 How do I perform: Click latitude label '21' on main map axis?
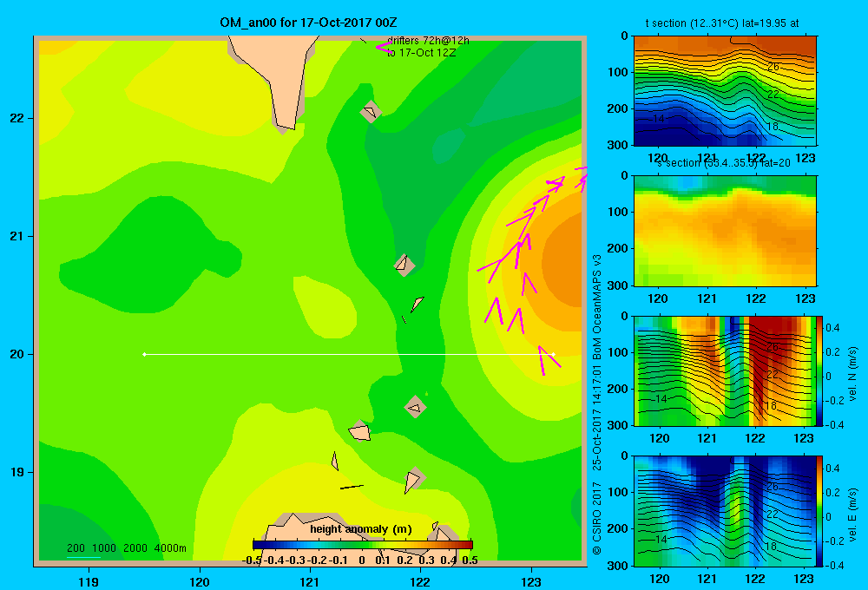(x=16, y=236)
